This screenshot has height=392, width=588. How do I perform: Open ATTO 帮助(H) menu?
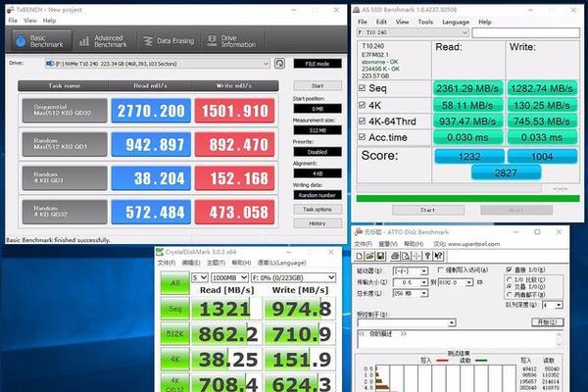[x=414, y=244]
